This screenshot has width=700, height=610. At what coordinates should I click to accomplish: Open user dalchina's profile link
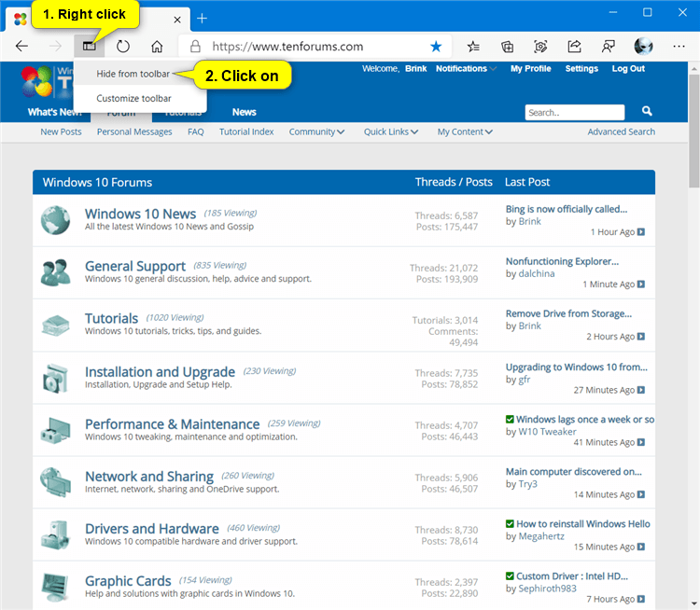[536, 273]
